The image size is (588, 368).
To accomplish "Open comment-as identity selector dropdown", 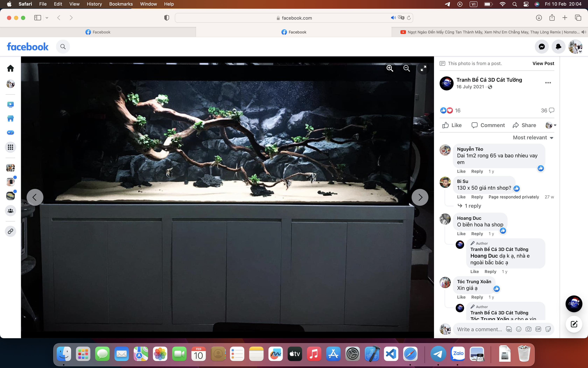I will [551, 125].
